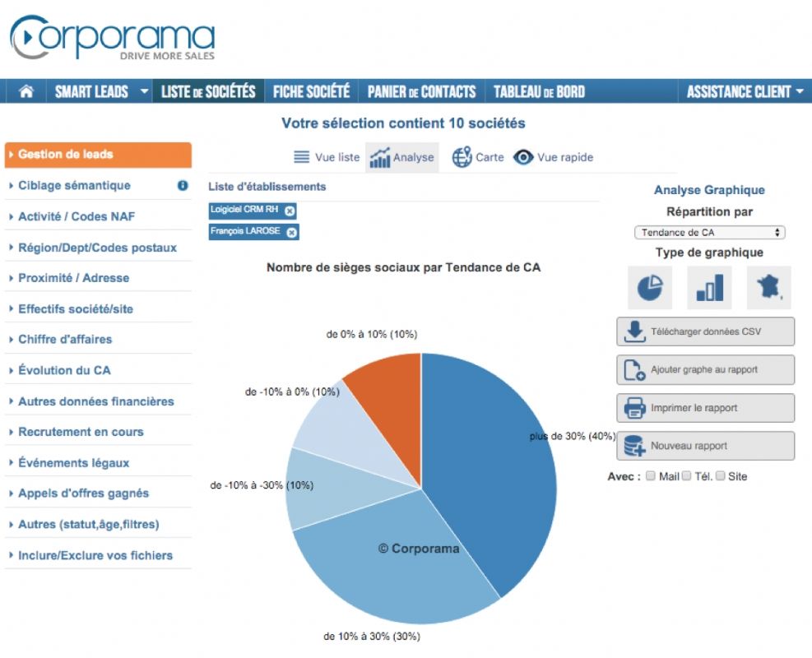Expand Autres données financières filter
Screen dimensions: 812x658
[x=95, y=401]
